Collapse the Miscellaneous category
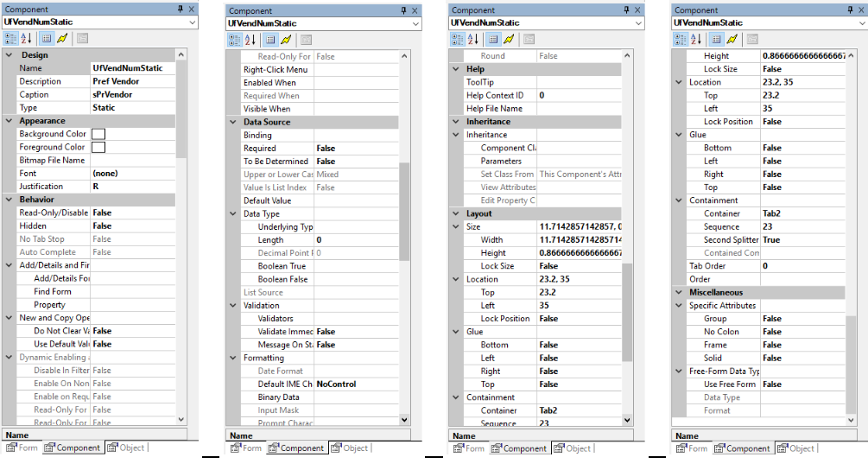Screen dimensions: 868x470 click(x=679, y=292)
